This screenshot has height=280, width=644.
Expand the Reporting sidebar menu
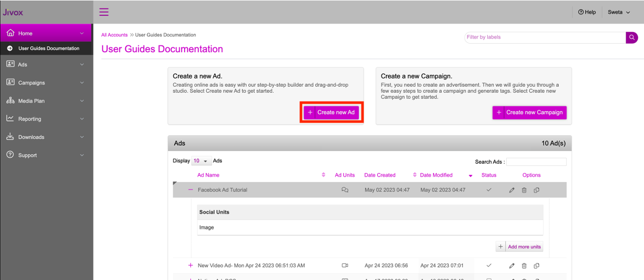pos(46,119)
